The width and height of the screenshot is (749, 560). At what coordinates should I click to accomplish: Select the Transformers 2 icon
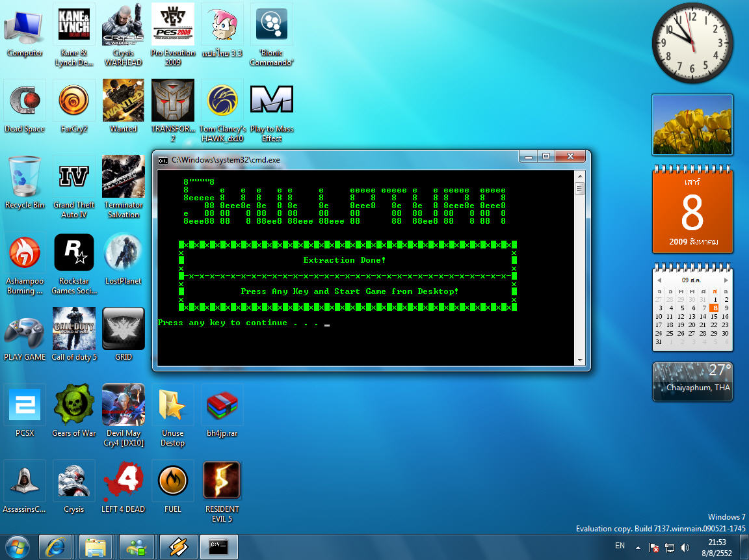click(173, 111)
